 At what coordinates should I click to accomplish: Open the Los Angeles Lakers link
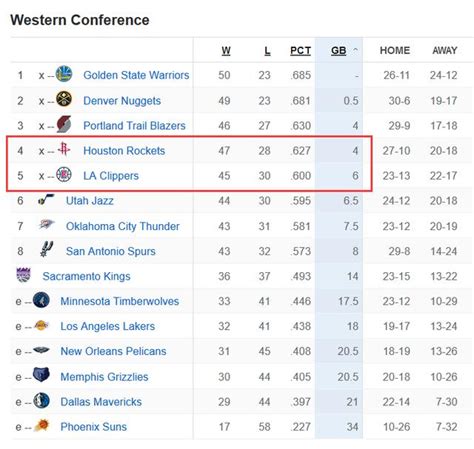(108, 326)
